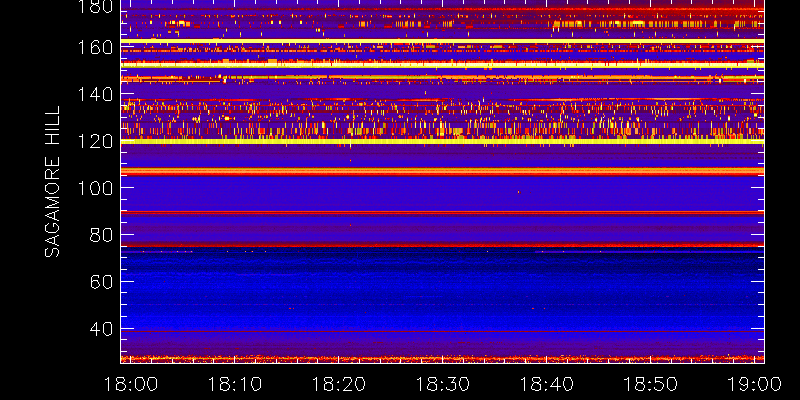Image resolution: width=800 pixels, height=400 pixels.
Task: Click the 18:30 time axis label
Action: point(443,384)
